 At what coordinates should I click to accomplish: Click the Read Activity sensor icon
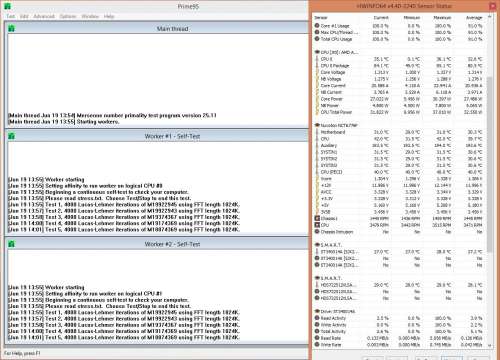(317, 318)
